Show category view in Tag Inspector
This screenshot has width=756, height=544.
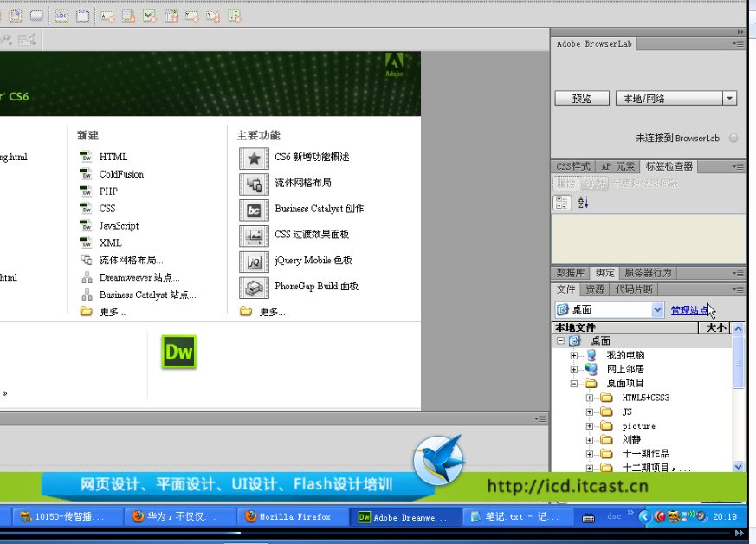tap(562, 203)
